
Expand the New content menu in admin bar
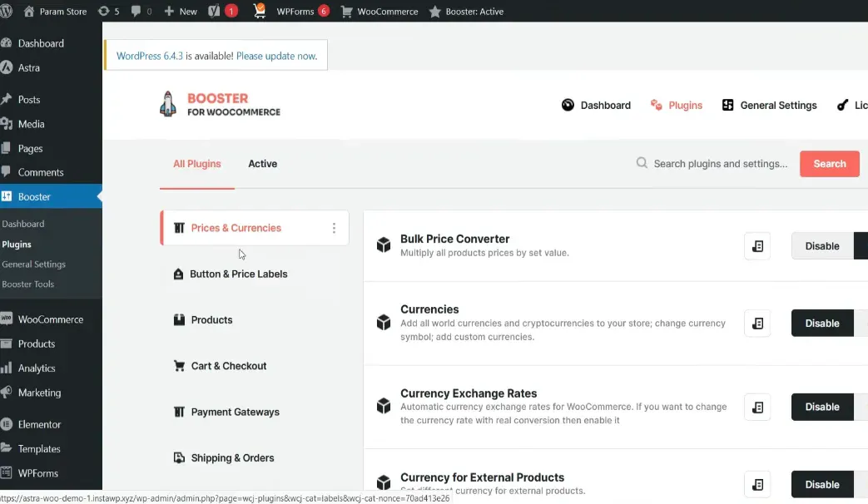click(x=181, y=12)
